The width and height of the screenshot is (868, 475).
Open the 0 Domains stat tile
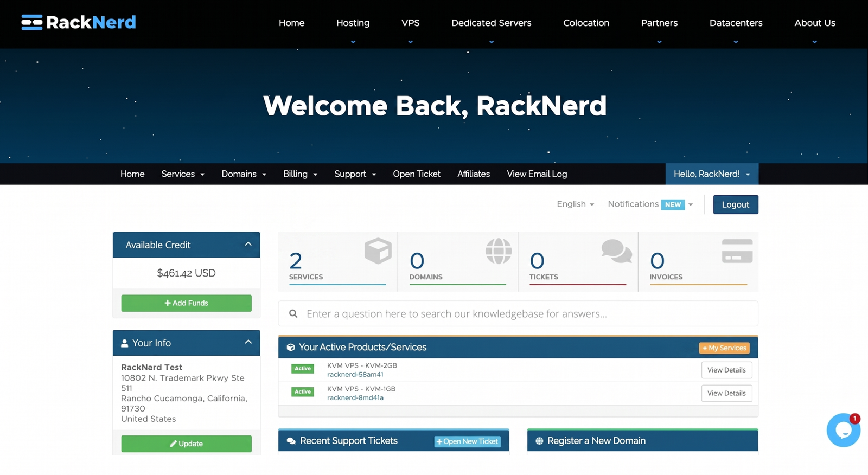pyautogui.click(x=458, y=262)
